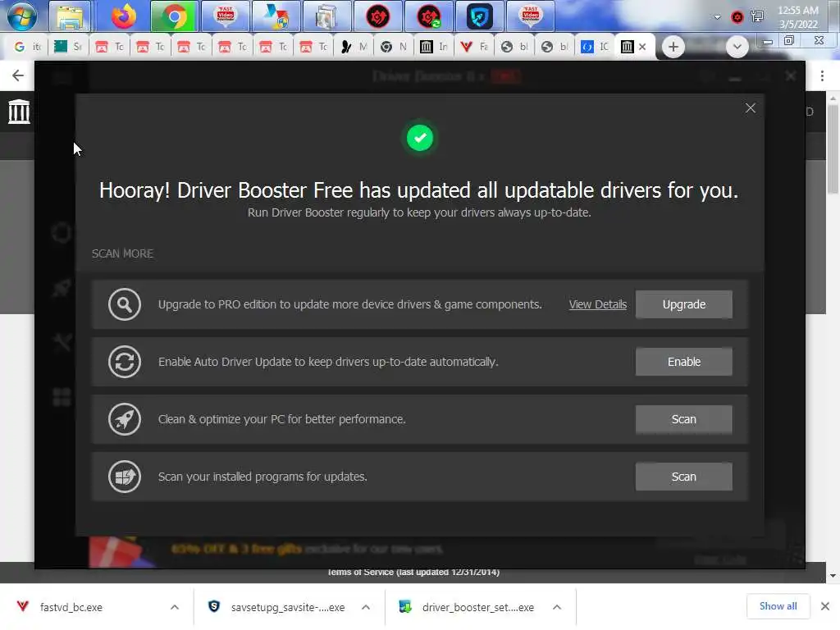Click 'Upgrade to PRO edition' description text
This screenshot has width=840, height=630.
pyautogui.click(x=349, y=304)
